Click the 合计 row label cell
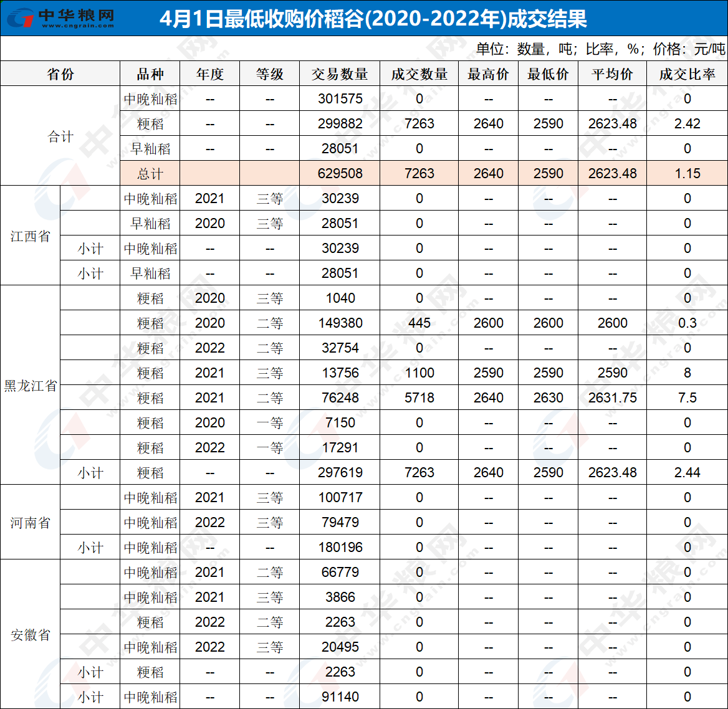 click(x=60, y=136)
